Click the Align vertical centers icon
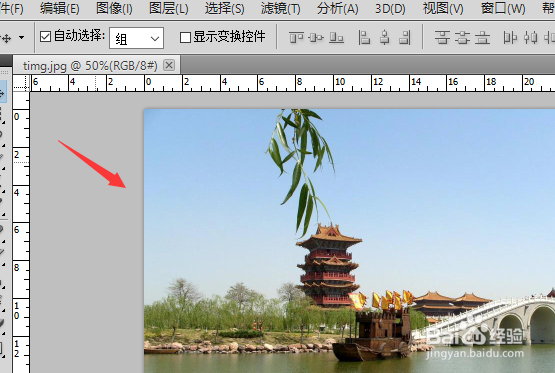 [x=316, y=38]
